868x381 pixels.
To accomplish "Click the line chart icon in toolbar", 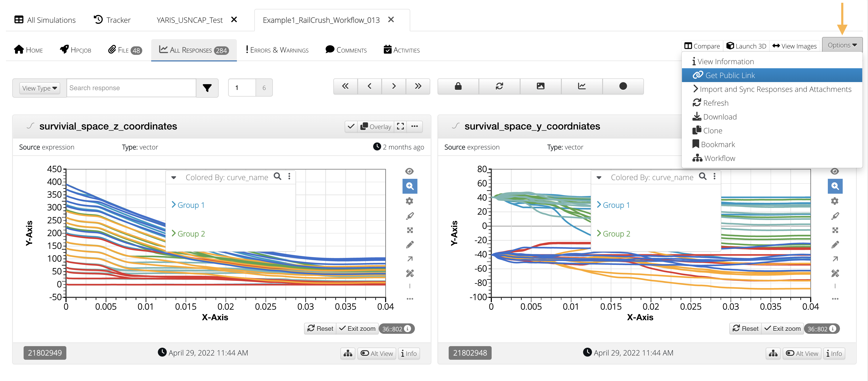I will (582, 87).
